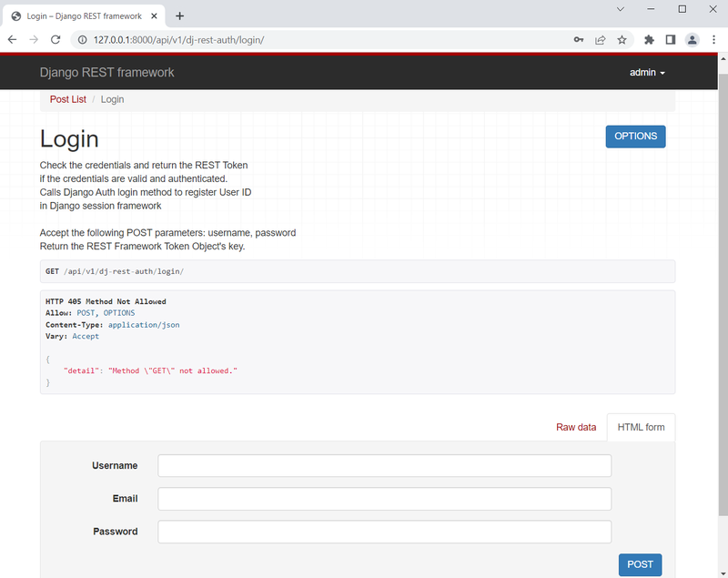
Task: Click the Username field label
Action: [x=115, y=466]
